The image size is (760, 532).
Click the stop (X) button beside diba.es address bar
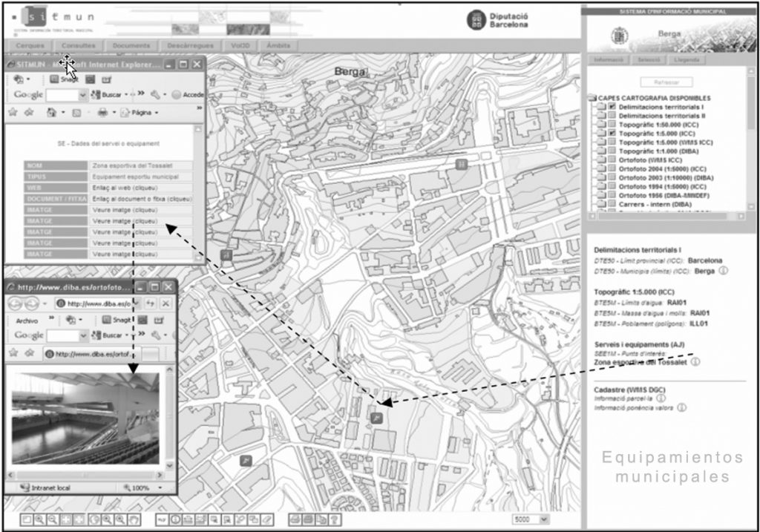[166, 303]
